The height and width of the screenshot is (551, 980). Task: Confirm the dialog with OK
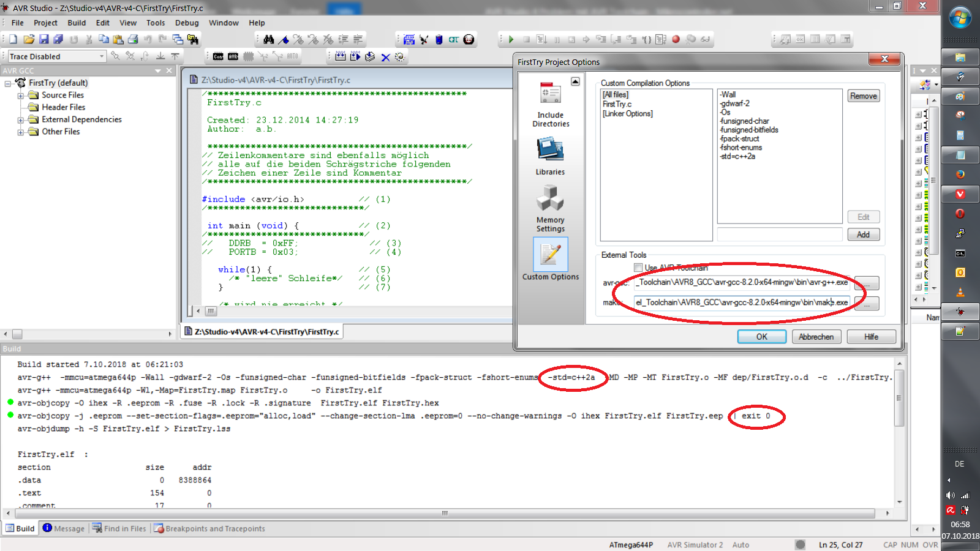[x=762, y=337]
